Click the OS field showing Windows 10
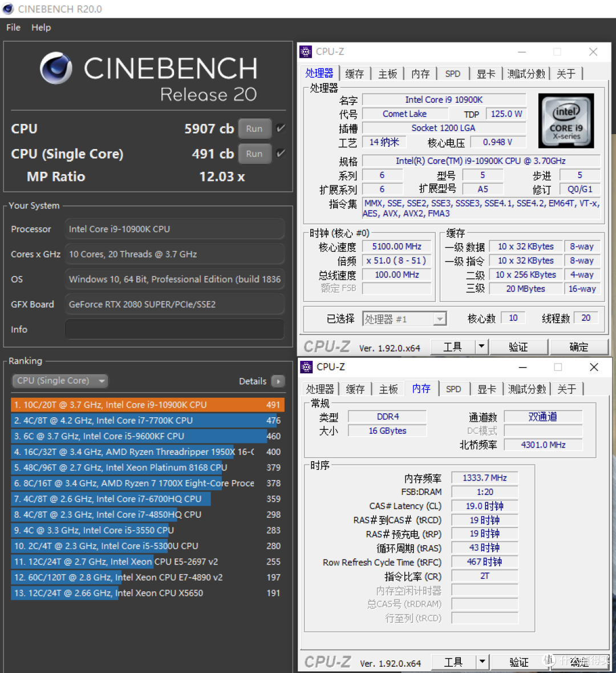This screenshot has height=673, width=616. pyautogui.click(x=175, y=279)
